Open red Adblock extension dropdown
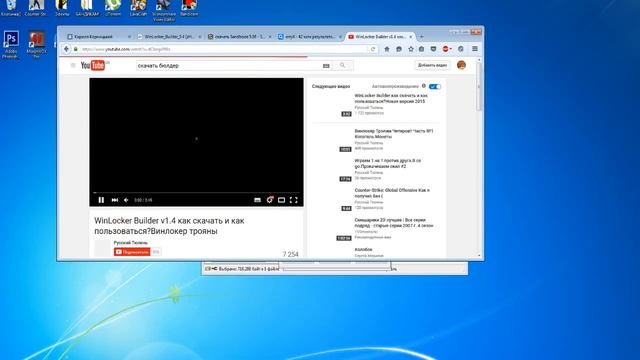The image size is (640, 360). 447,49
